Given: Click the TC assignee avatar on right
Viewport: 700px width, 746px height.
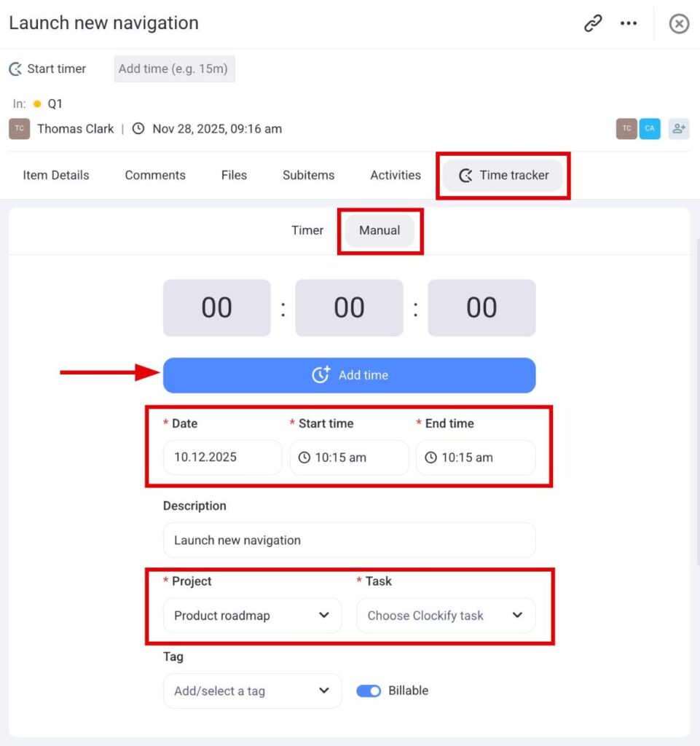Looking at the screenshot, I should coord(626,129).
